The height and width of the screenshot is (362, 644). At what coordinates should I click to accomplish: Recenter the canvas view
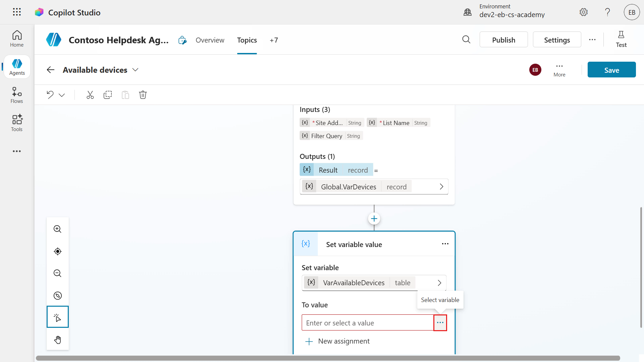pyautogui.click(x=58, y=251)
